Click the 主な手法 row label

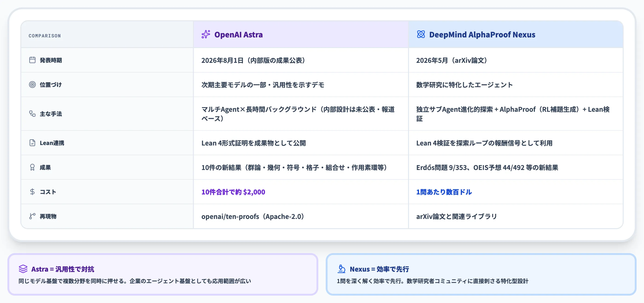(51, 114)
